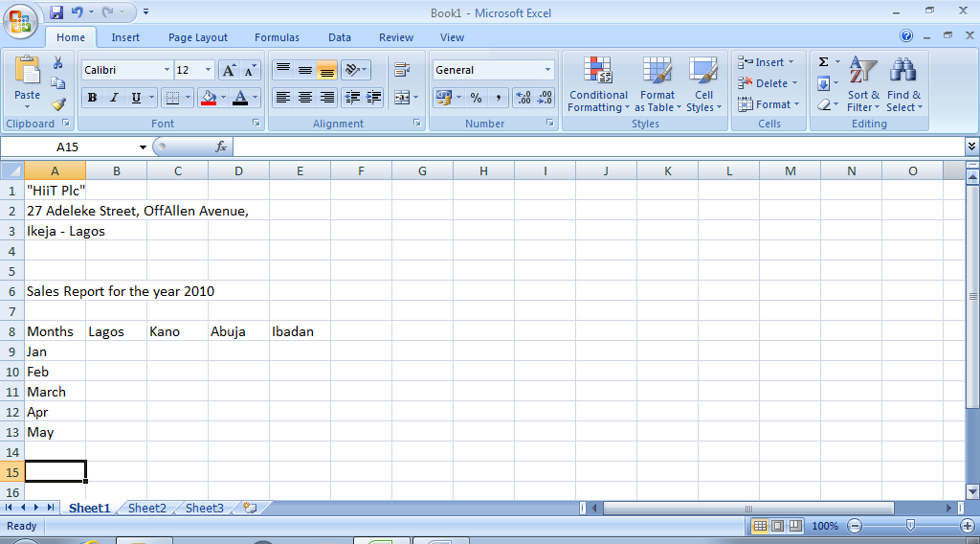
Task: Click the Increase Decimal icon
Action: click(x=523, y=98)
